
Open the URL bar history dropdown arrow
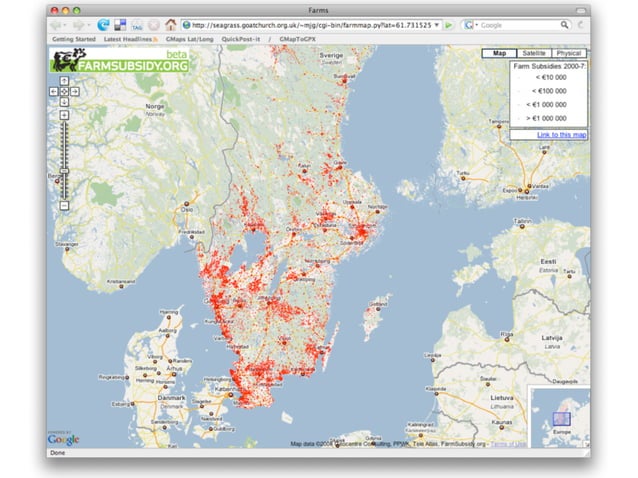point(437,24)
